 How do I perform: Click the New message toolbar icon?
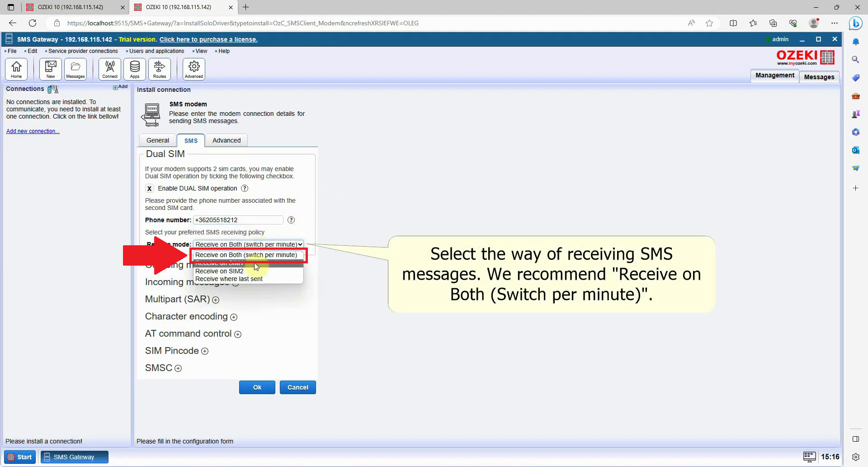51,69
